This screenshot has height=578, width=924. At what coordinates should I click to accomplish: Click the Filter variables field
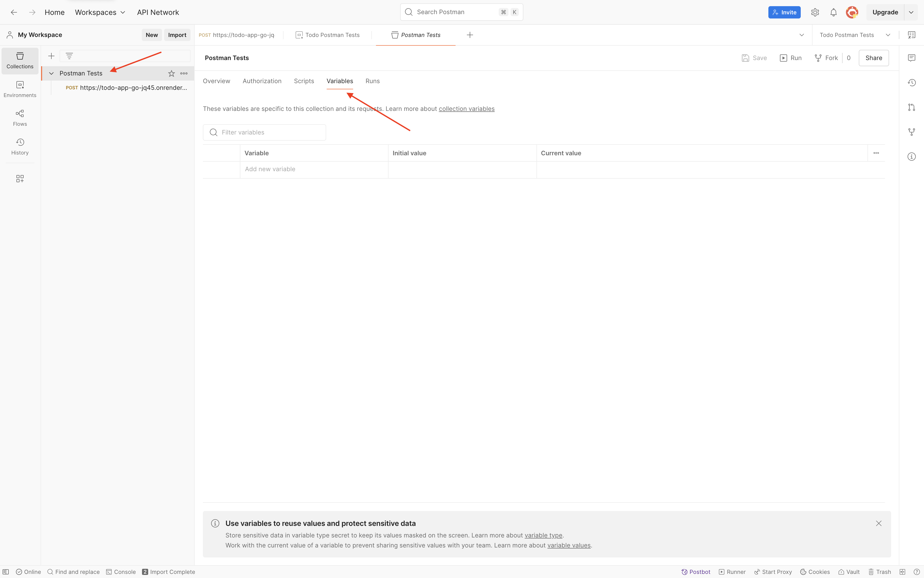[x=264, y=132]
